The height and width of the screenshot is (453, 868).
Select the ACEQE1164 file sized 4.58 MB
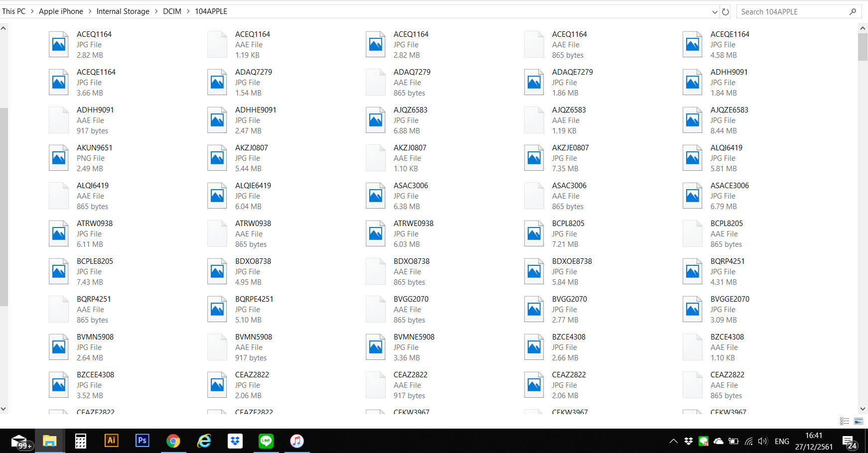[x=717, y=44]
